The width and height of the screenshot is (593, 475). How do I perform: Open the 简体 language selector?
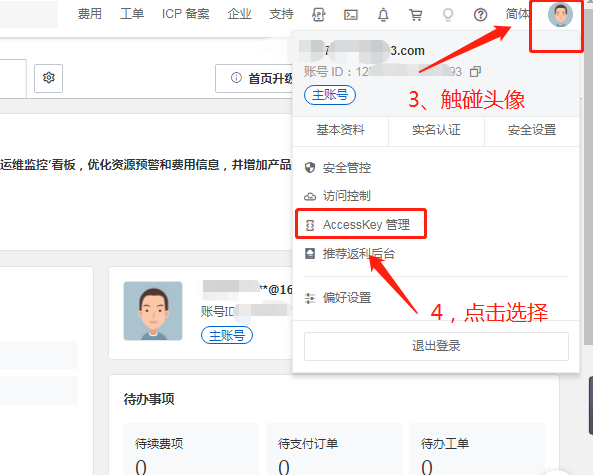pyautogui.click(x=517, y=14)
